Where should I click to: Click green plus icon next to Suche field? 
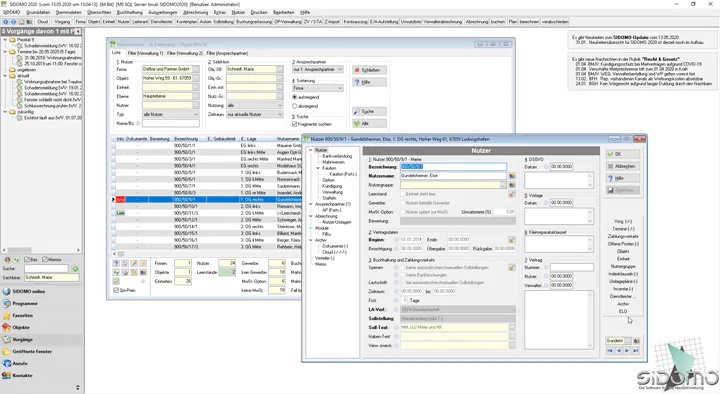coord(75,269)
